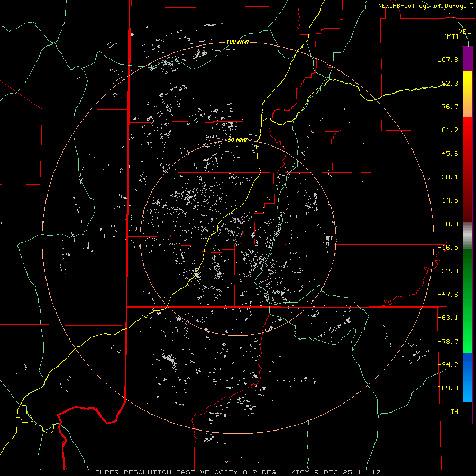Pick the purple segment of the color bar

[467, 59]
